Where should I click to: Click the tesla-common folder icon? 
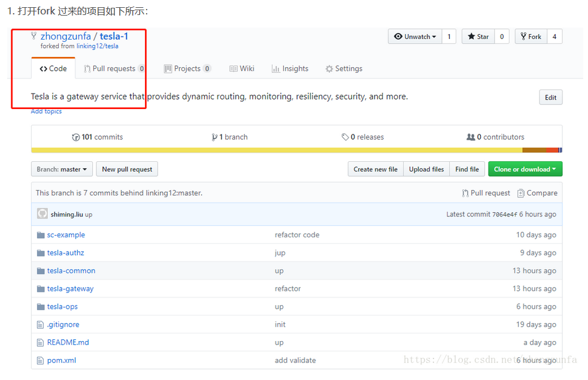41,271
